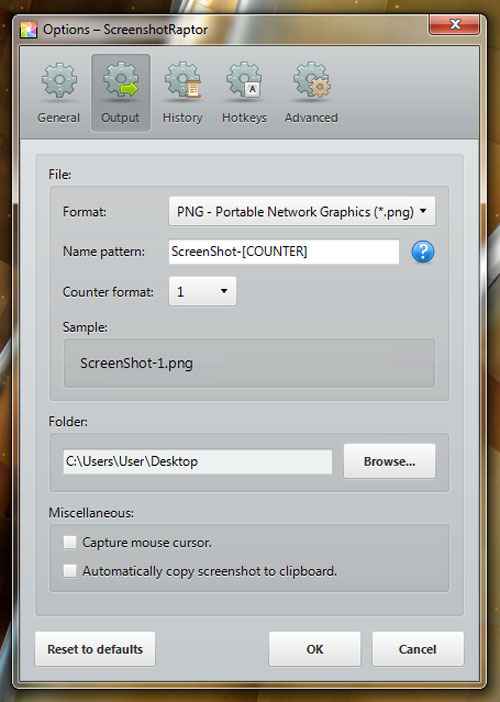The image size is (500, 702).
Task: Expand the Counter format dropdown
Action: pyautogui.click(x=202, y=291)
